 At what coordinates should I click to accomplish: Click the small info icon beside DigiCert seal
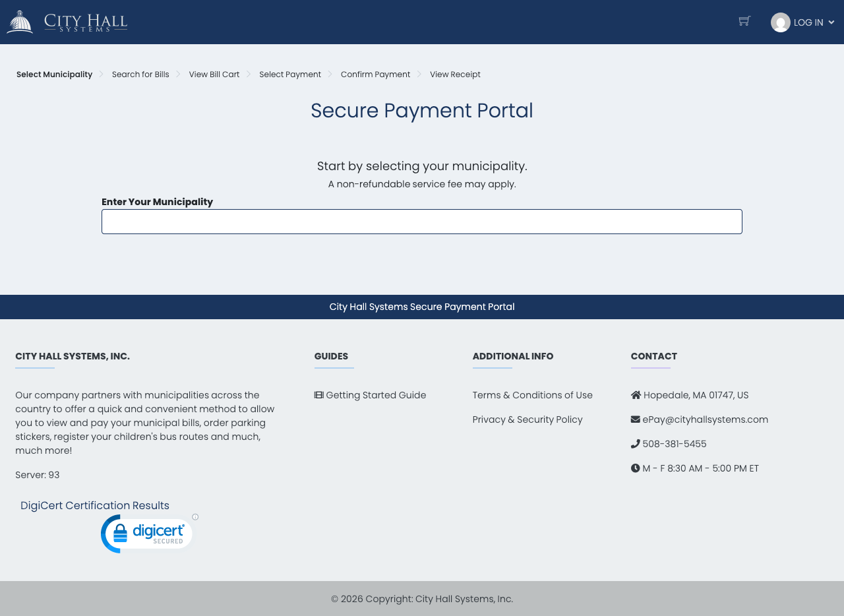tap(195, 517)
